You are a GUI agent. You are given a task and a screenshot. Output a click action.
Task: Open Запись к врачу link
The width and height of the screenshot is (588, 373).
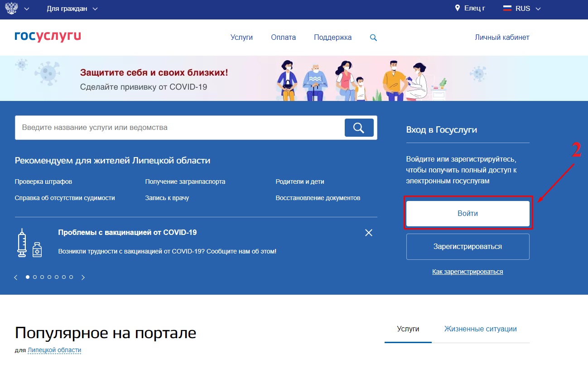click(167, 198)
